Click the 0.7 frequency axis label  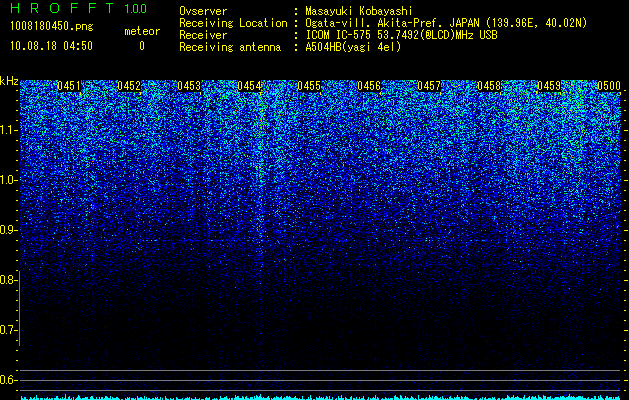click(8, 330)
